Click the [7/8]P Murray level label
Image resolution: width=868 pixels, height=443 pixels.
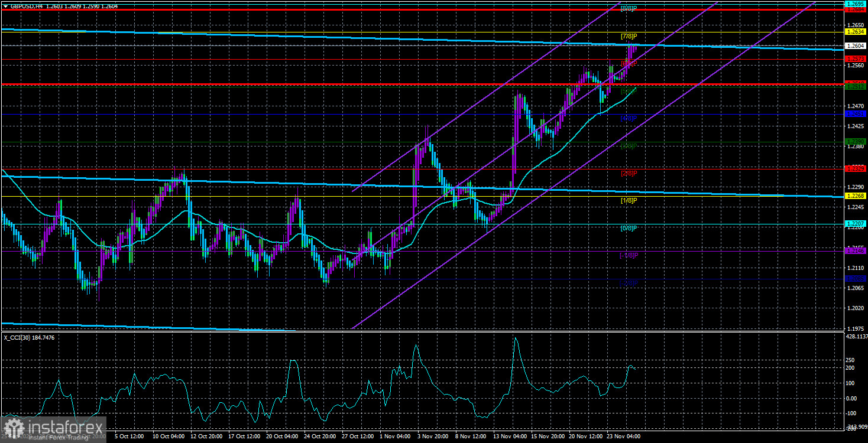629,37
